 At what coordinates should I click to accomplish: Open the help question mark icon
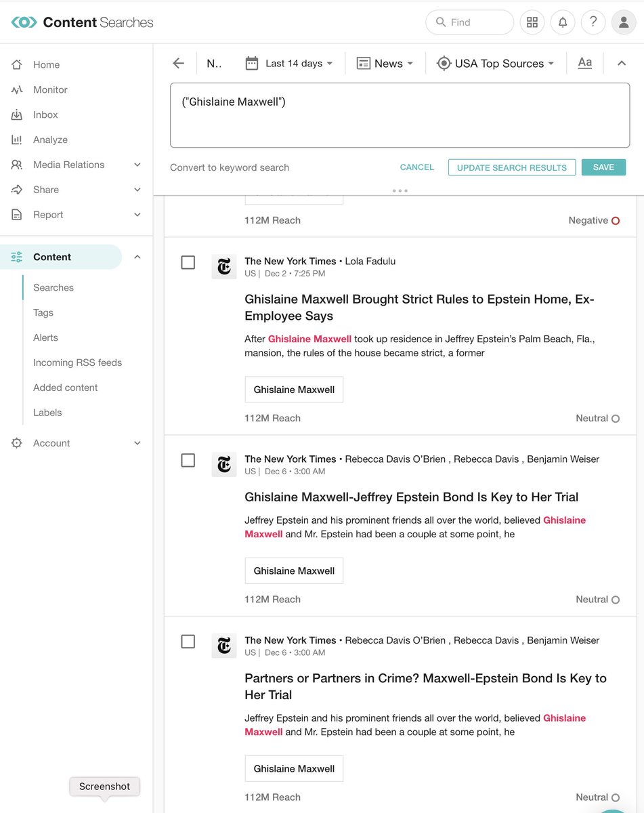593,22
